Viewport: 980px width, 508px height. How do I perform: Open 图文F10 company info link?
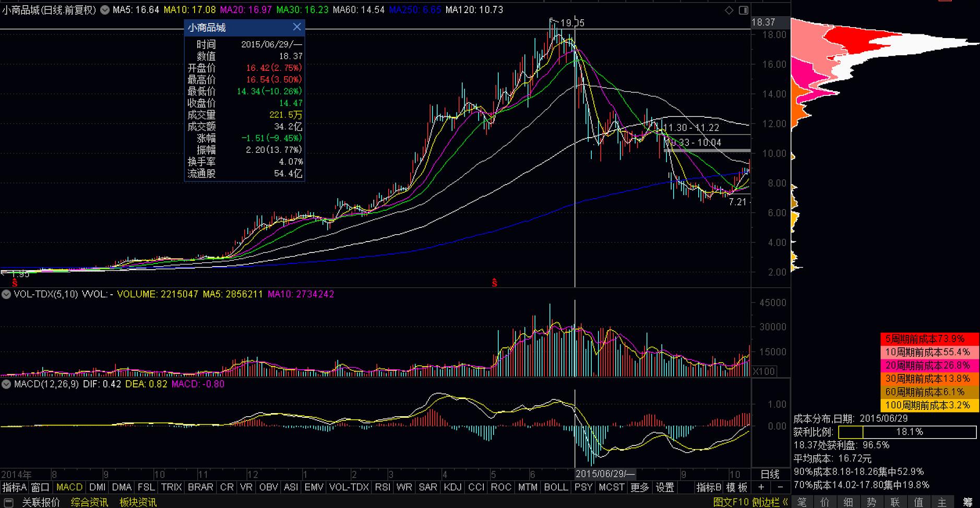pos(731,502)
